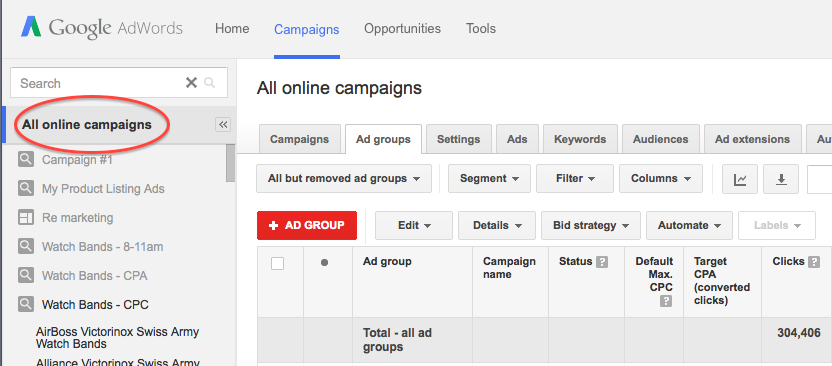Open Re marketing campaign
The image size is (832, 366).
(x=77, y=217)
